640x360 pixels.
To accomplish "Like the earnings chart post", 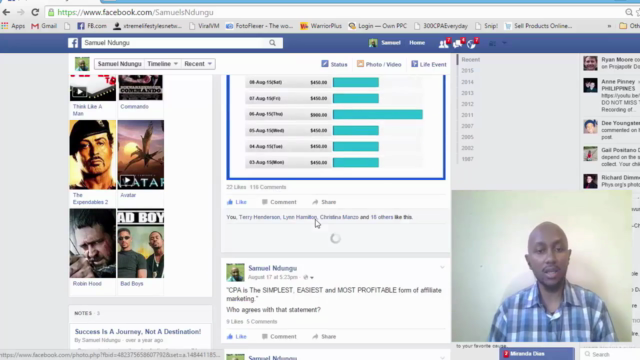I will pos(237,202).
